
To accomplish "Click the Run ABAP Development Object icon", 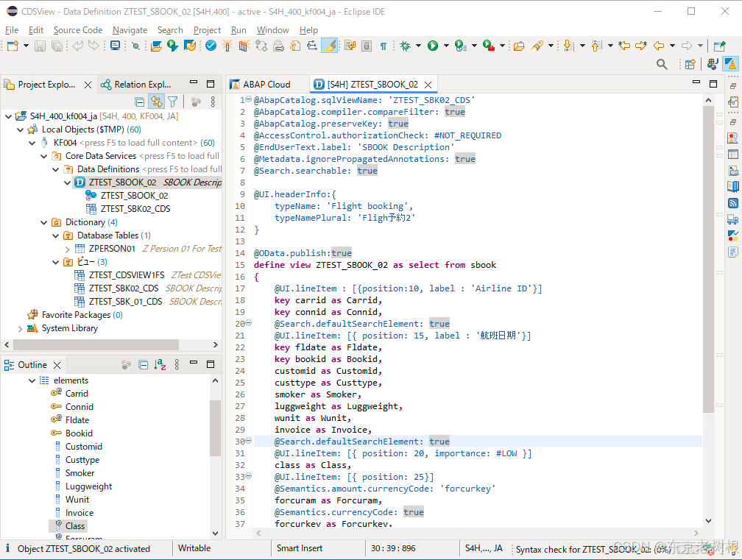I will (173, 46).
